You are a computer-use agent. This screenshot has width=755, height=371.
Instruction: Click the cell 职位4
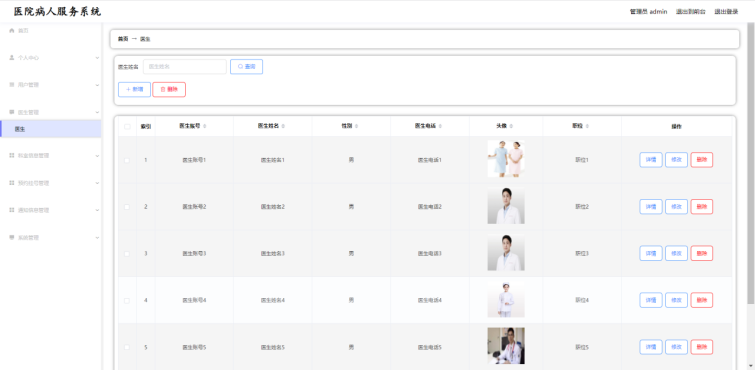coord(582,300)
